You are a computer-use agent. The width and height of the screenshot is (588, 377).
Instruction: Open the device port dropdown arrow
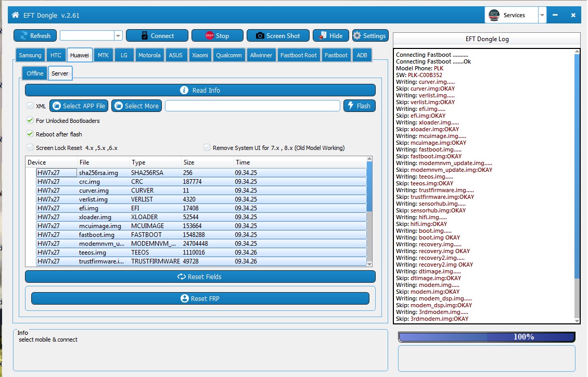click(x=118, y=35)
